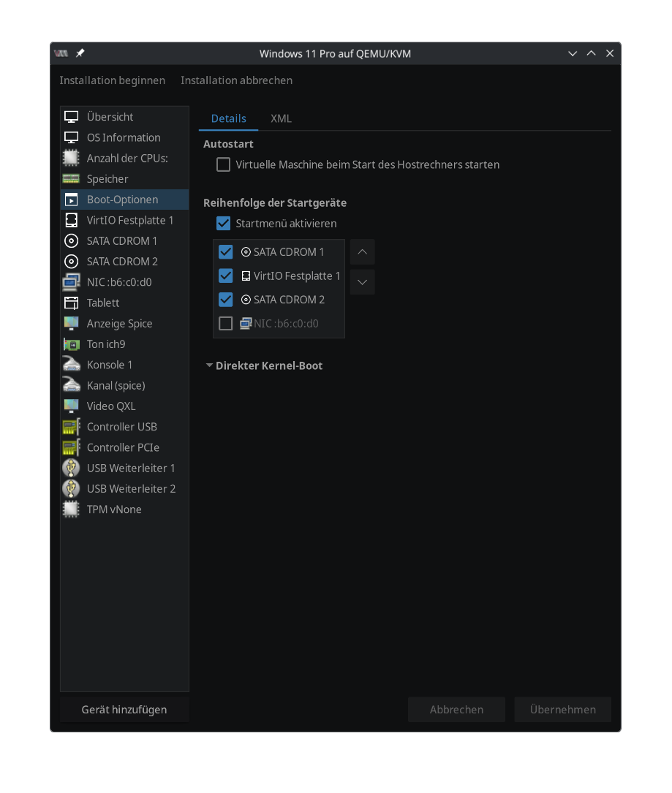This screenshot has width=672, height=793.
Task: Move boot device up with arrow button
Action: (x=362, y=252)
